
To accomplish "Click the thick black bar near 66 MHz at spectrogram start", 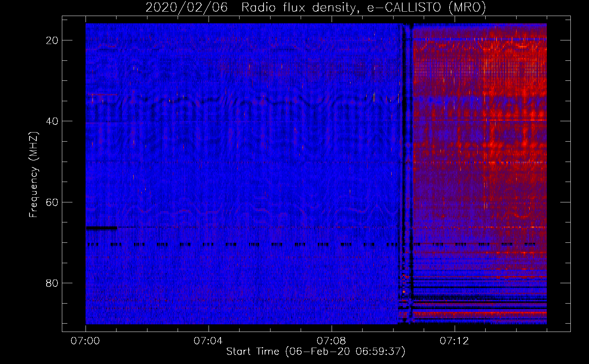I will [x=102, y=228].
